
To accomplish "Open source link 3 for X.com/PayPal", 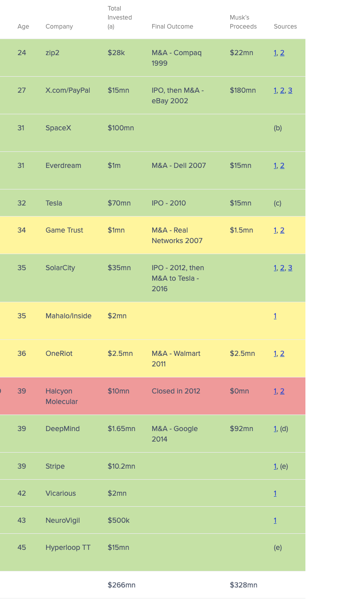I will [x=290, y=90].
